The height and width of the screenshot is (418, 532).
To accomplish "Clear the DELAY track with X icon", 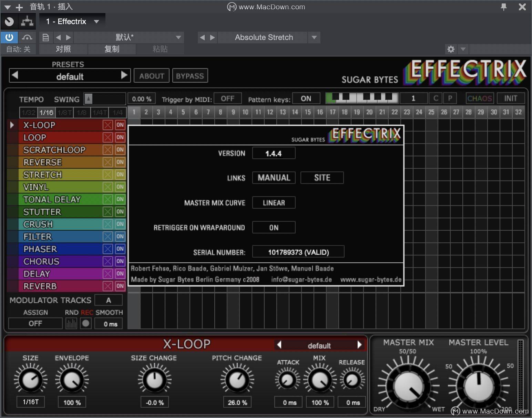I will [108, 274].
